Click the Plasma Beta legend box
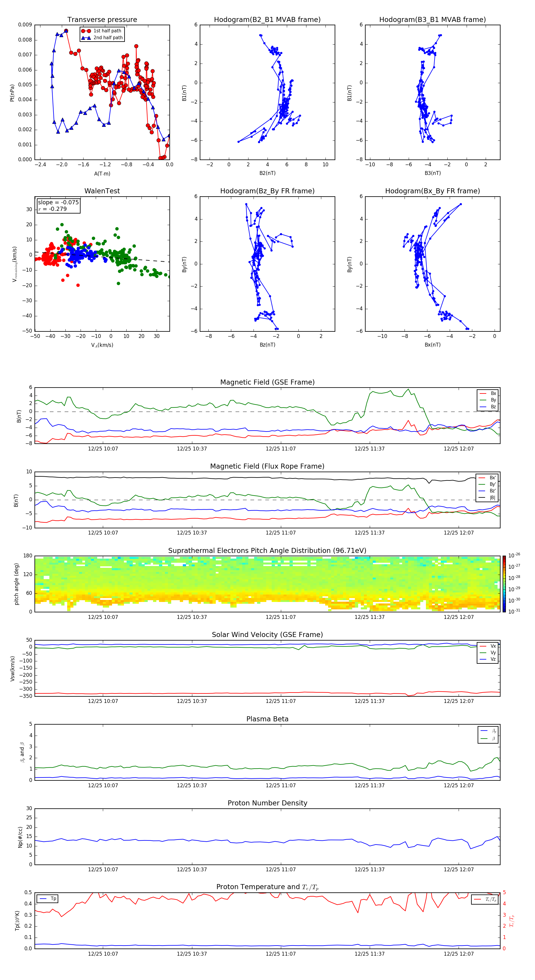The image size is (535, 980). pyautogui.click(x=489, y=735)
